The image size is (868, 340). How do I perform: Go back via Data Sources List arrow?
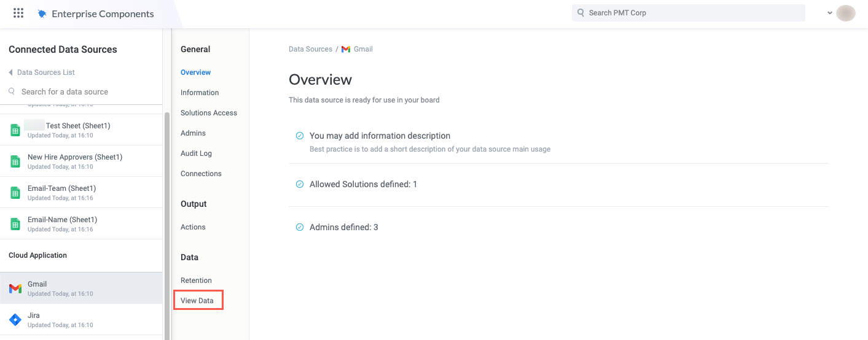coord(10,72)
